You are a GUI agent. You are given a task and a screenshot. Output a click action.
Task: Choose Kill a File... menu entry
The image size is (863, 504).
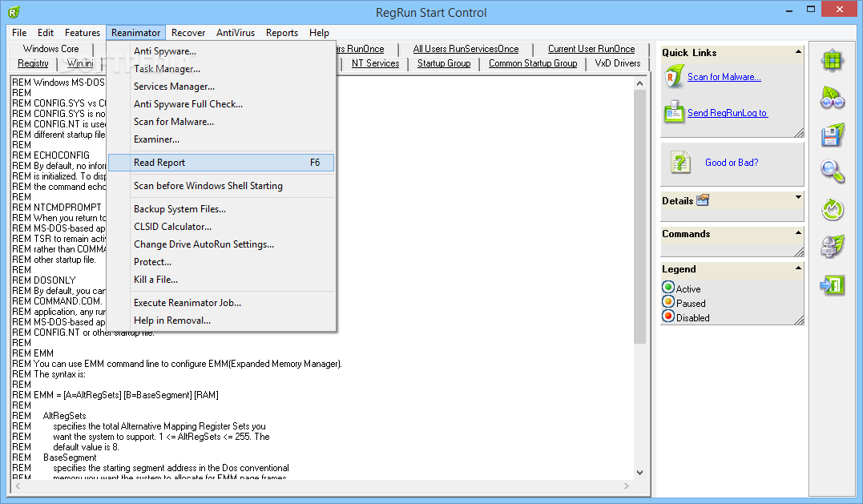pos(221,280)
